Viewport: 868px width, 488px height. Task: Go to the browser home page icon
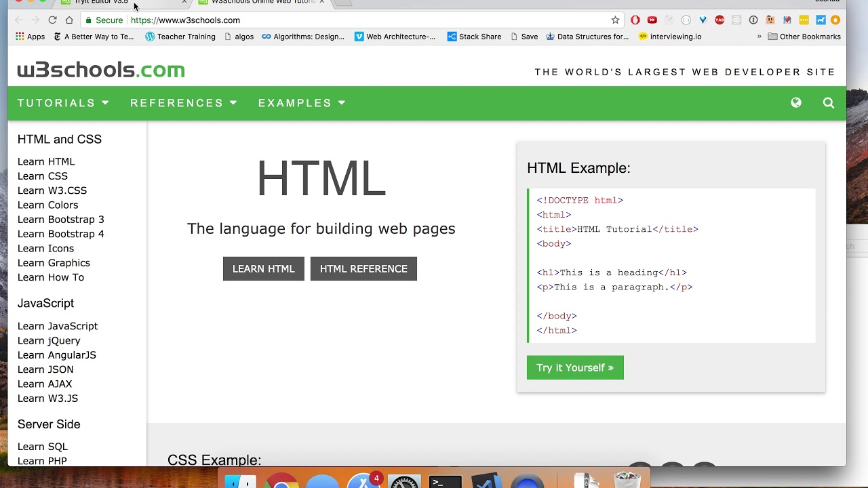(x=69, y=20)
